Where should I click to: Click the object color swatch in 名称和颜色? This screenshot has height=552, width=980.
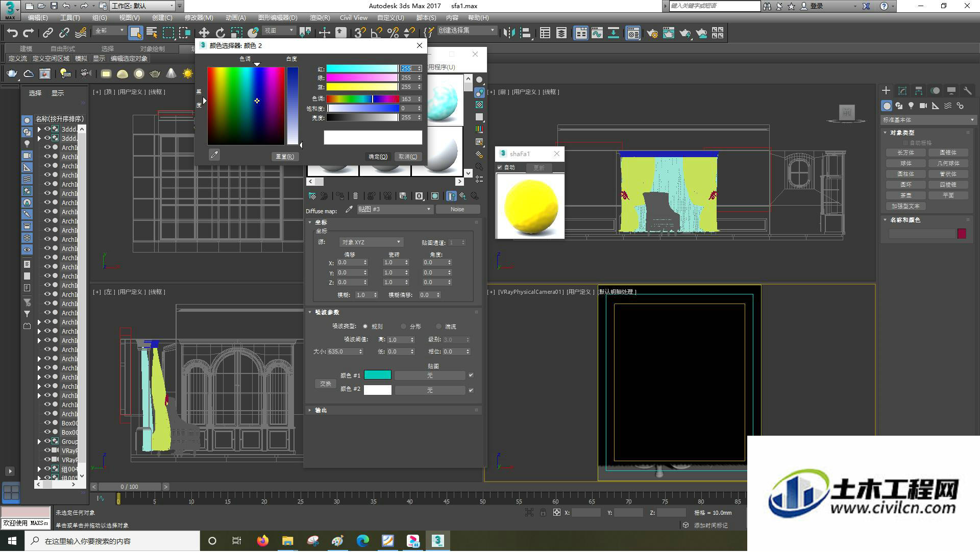[962, 234]
